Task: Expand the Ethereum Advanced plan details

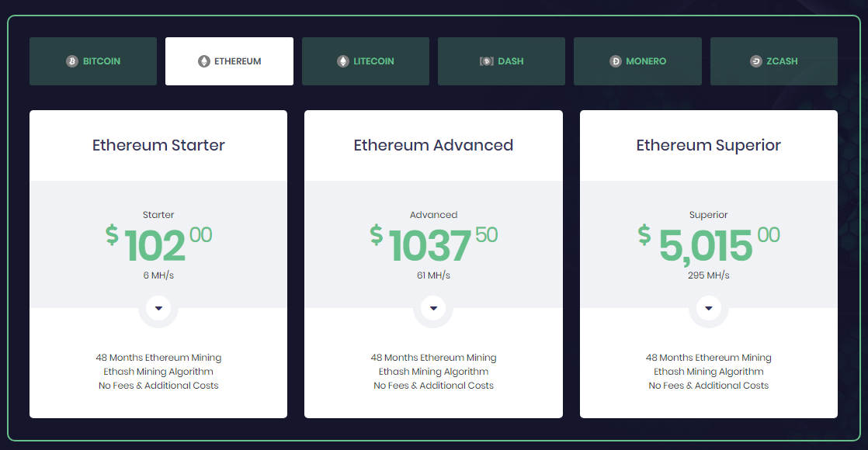Action: click(x=433, y=308)
